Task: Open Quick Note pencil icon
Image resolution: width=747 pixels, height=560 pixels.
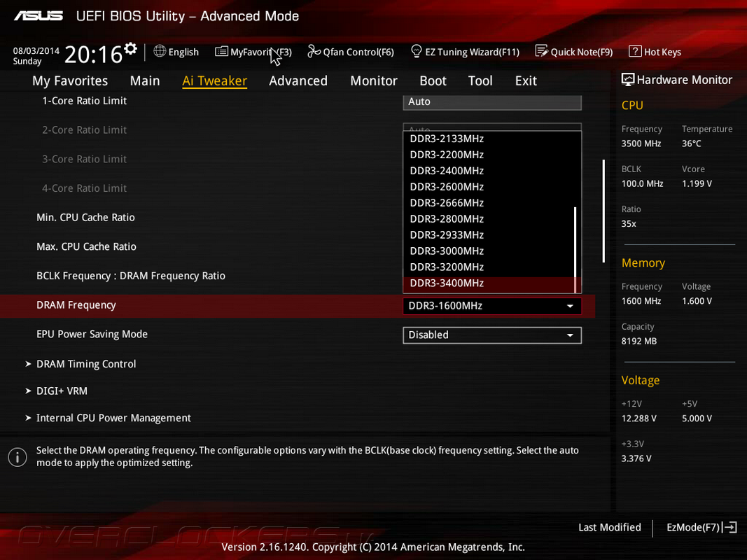Action: coord(542,51)
